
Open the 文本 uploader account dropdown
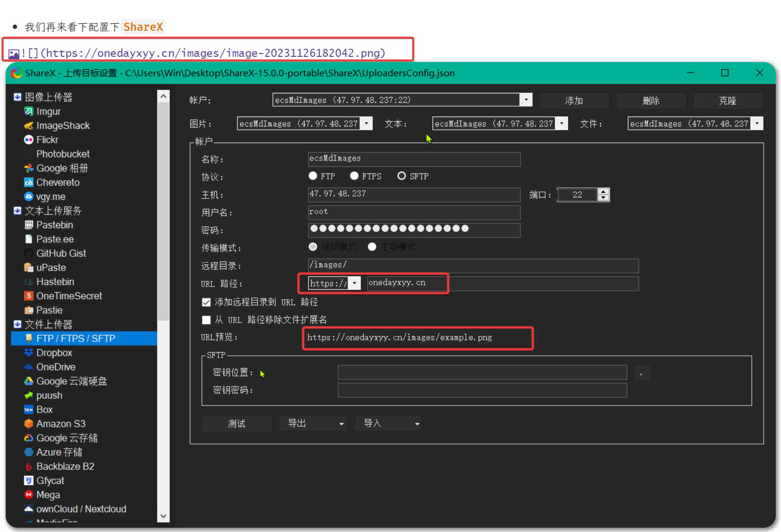(x=562, y=123)
